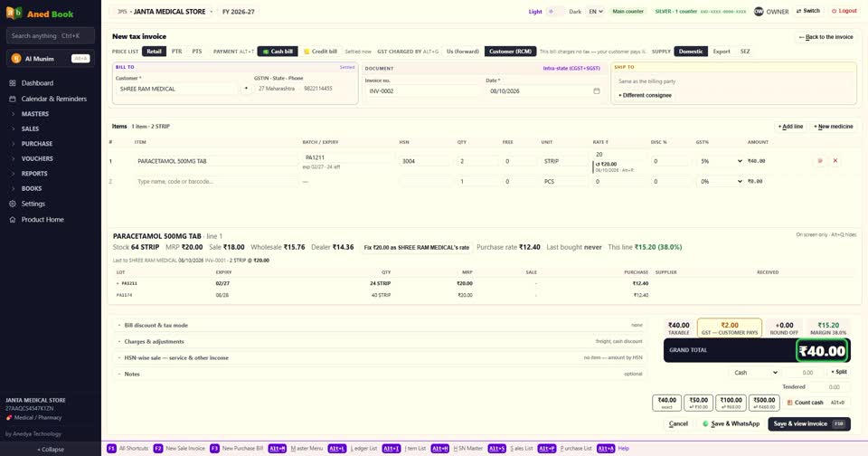Click Alt+P Purchase List shortcut
This screenshot has width=868, height=456.
[565, 448]
